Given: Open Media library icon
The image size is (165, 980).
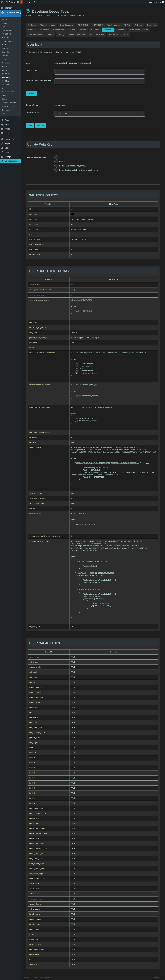Looking at the screenshot, I should [x=2, y=124].
